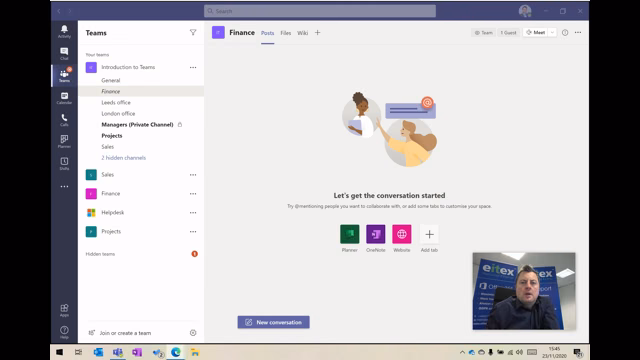Open the Windows Start button
The height and width of the screenshot is (360, 640).
point(60,352)
